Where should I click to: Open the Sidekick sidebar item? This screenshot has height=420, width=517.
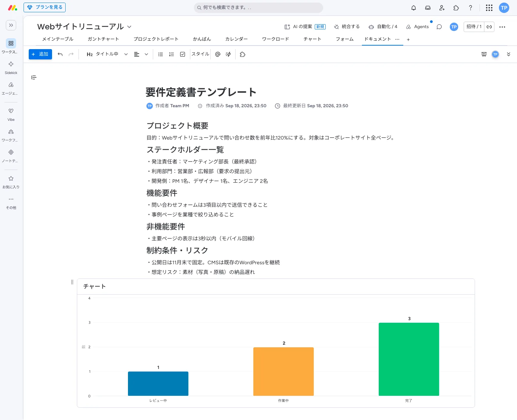pyautogui.click(x=11, y=68)
